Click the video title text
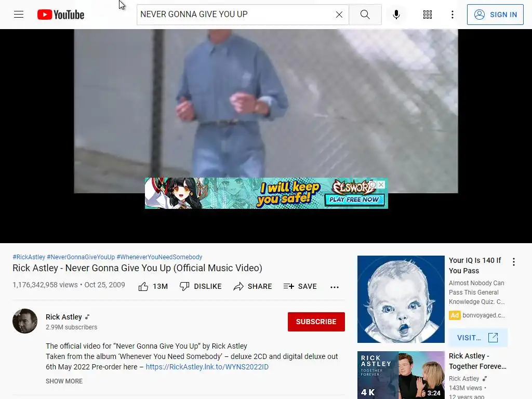Image resolution: width=532 pixels, height=399 pixels. 137,268
